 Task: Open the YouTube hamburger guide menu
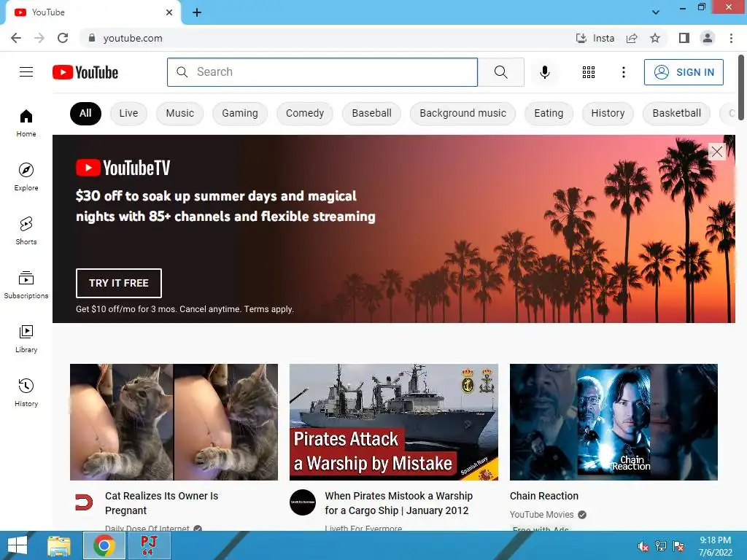[x=26, y=72]
